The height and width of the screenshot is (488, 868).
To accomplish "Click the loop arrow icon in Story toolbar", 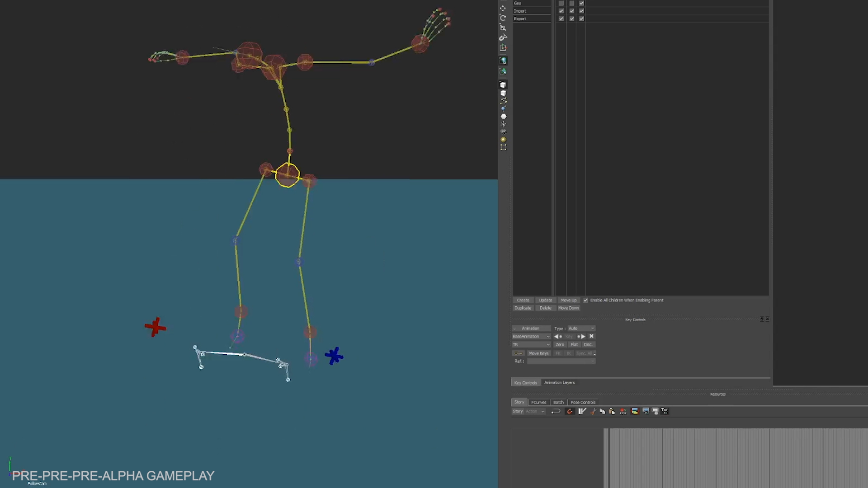I will [556, 411].
